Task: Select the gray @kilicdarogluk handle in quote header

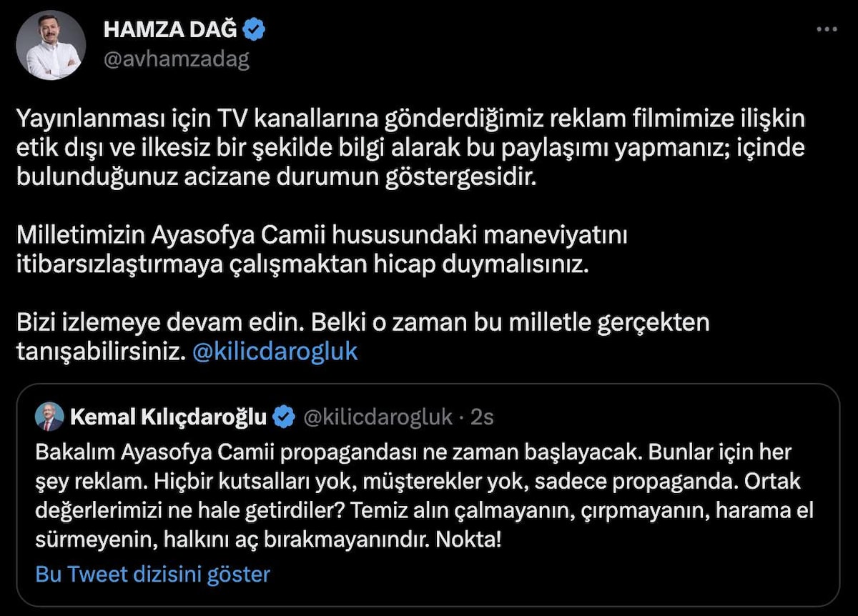Action: tap(378, 417)
